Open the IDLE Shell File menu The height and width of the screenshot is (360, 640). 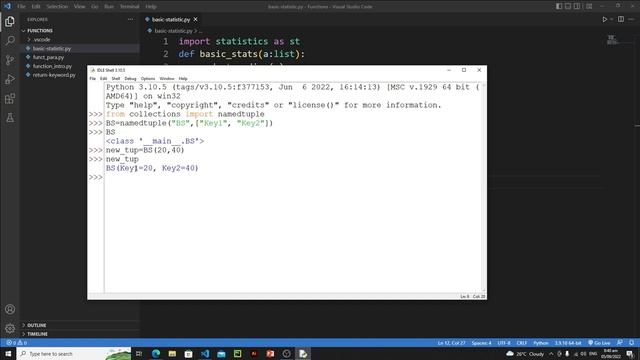point(93,78)
